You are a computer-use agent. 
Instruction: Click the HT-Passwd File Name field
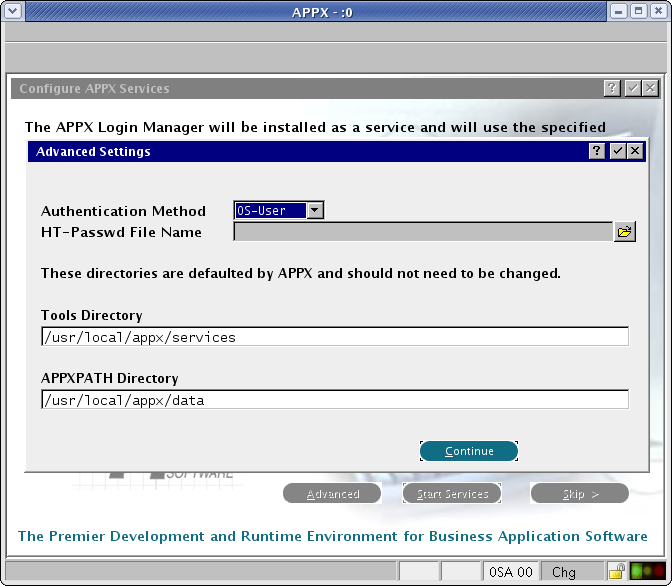point(422,232)
